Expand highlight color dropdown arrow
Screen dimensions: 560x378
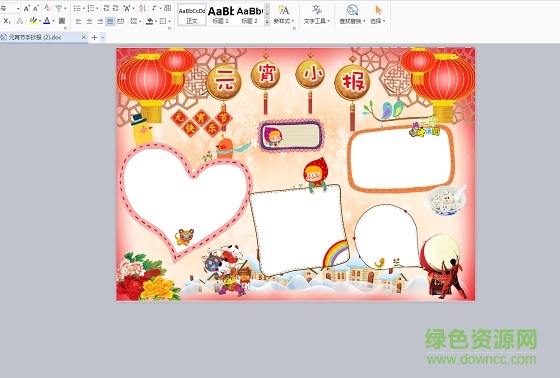(40, 21)
